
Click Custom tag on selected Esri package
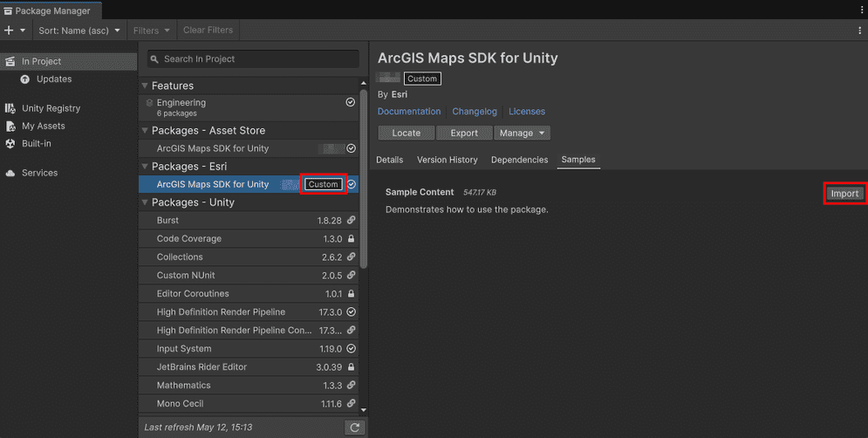[324, 184]
